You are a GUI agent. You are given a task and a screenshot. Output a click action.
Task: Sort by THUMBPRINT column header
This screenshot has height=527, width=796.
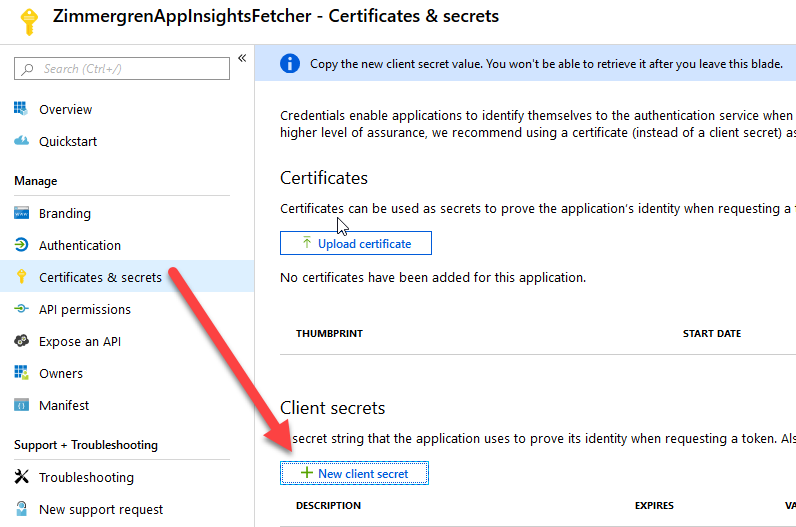(329, 333)
